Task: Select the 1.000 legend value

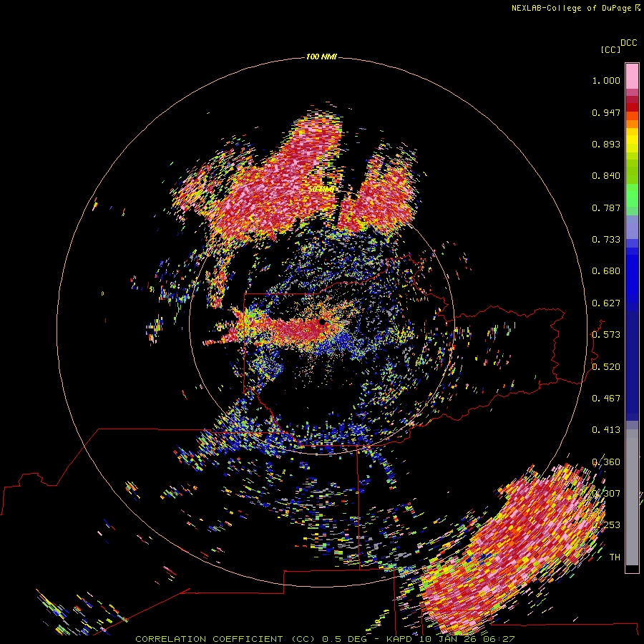Action: (606, 80)
